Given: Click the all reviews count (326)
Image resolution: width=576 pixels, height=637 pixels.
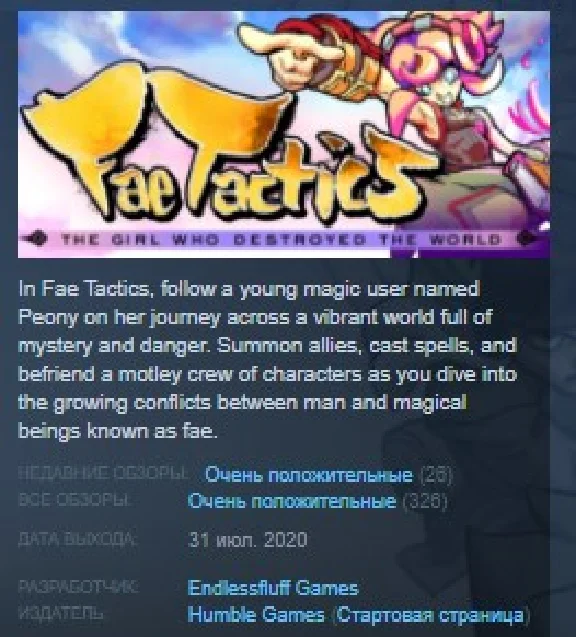Looking at the screenshot, I should pyautogui.click(x=425, y=501).
